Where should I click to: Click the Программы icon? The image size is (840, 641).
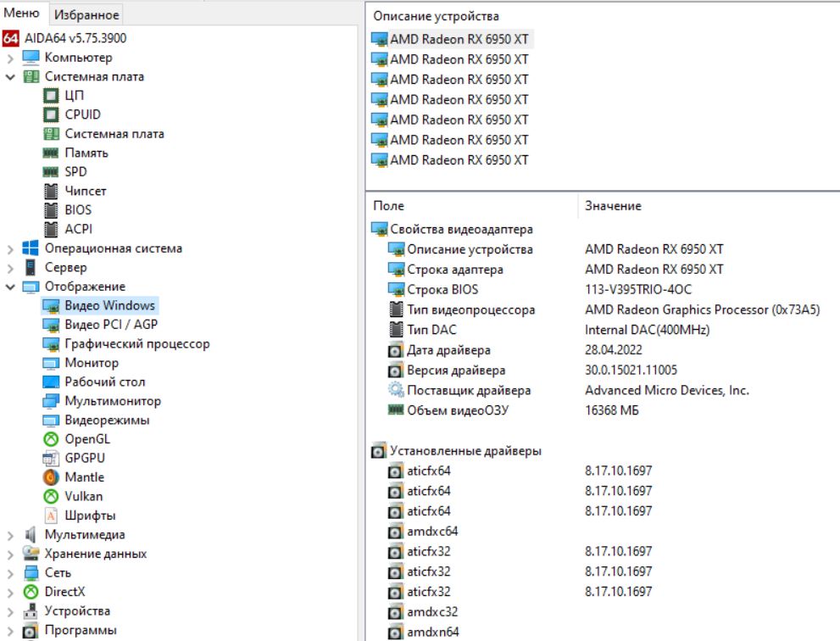click(31, 631)
